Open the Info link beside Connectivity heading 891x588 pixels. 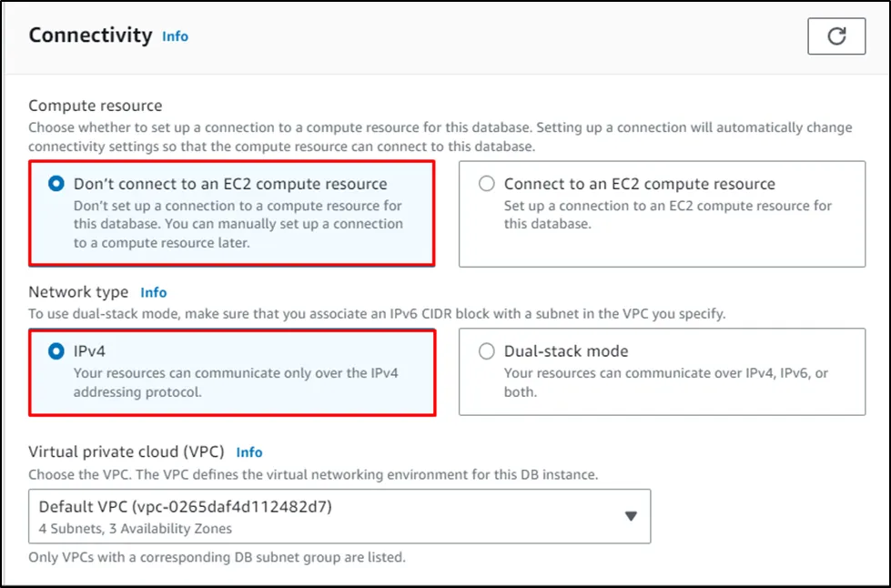coord(175,36)
